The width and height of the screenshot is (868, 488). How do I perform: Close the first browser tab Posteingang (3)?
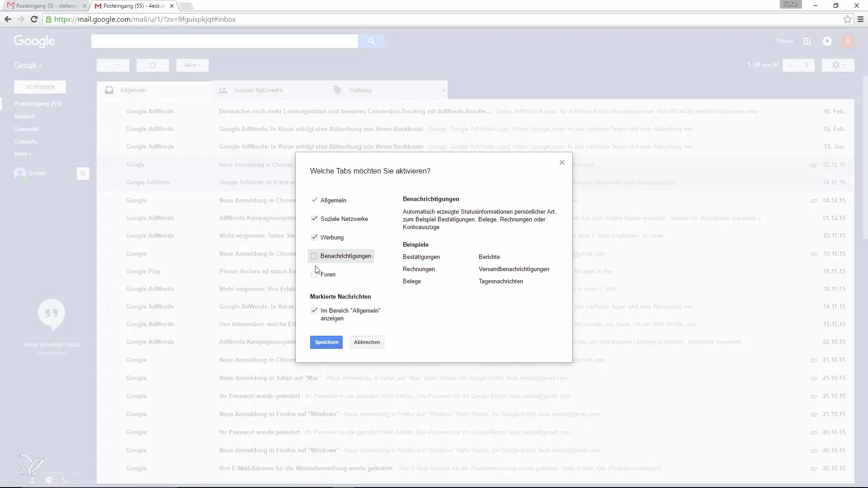click(x=85, y=6)
